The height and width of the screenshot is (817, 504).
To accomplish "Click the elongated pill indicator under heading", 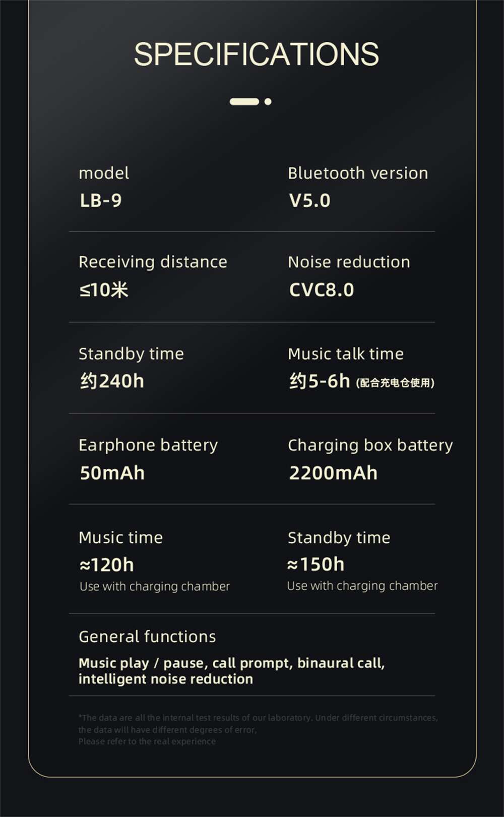I will point(244,101).
